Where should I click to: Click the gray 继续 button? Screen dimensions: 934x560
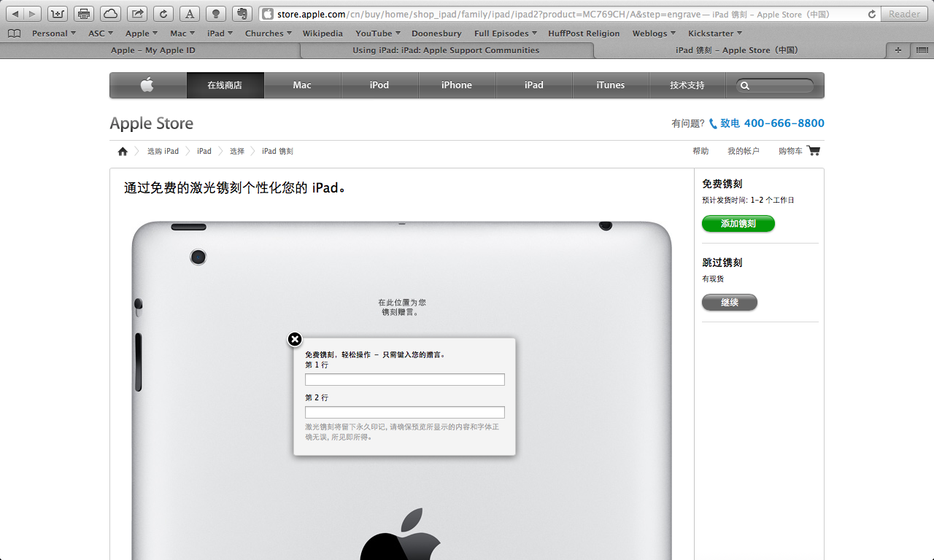[x=730, y=302]
